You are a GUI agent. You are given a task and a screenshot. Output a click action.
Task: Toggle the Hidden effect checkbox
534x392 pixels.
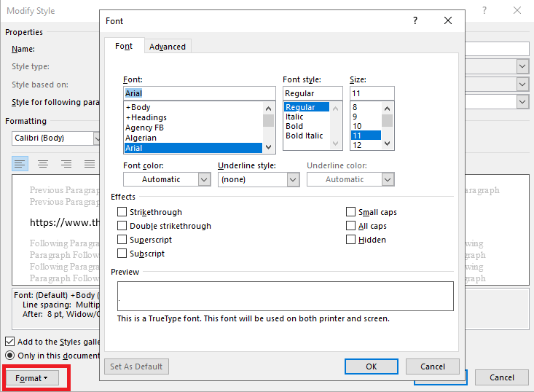click(350, 240)
